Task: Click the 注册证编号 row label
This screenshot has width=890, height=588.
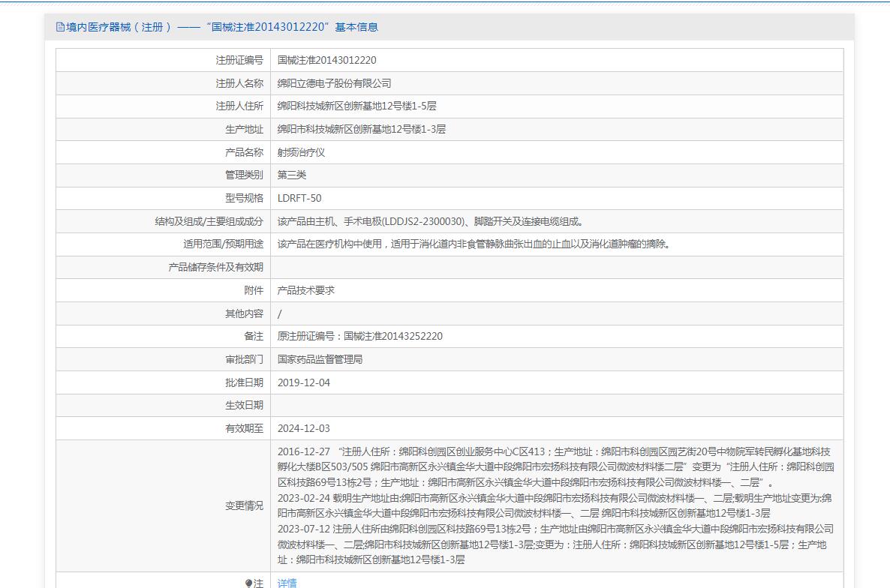Action: [x=239, y=60]
